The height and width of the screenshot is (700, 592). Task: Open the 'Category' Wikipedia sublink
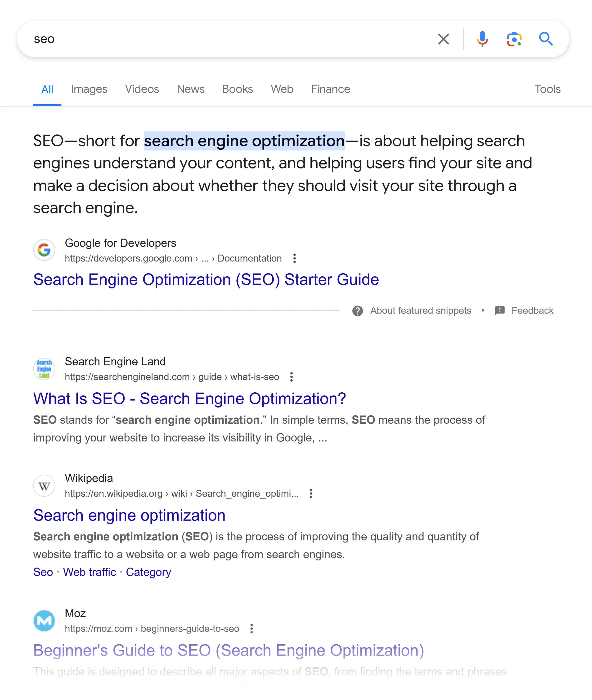pyautogui.click(x=148, y=572)
